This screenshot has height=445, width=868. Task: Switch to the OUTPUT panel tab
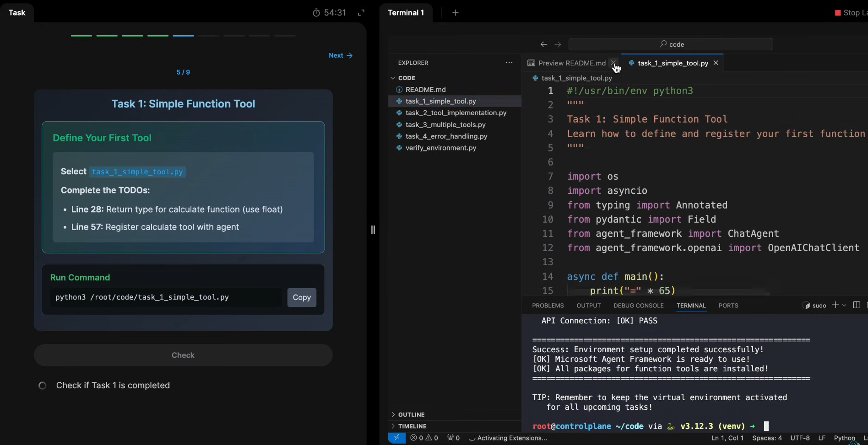tap(589, 306)
